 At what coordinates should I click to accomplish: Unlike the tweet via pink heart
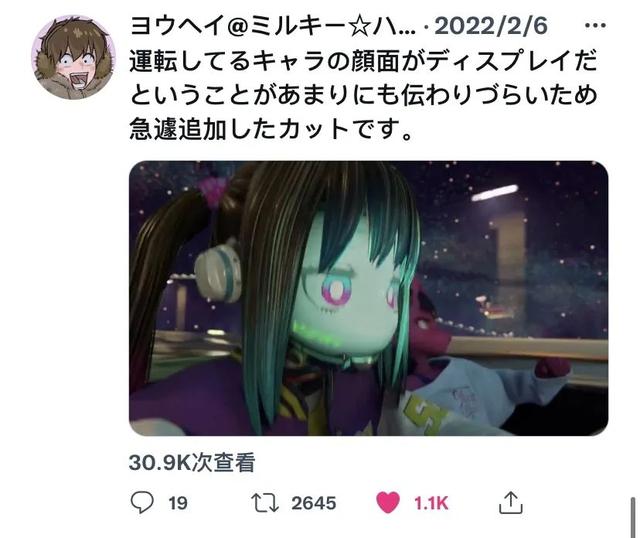click(x=387, y=502)
